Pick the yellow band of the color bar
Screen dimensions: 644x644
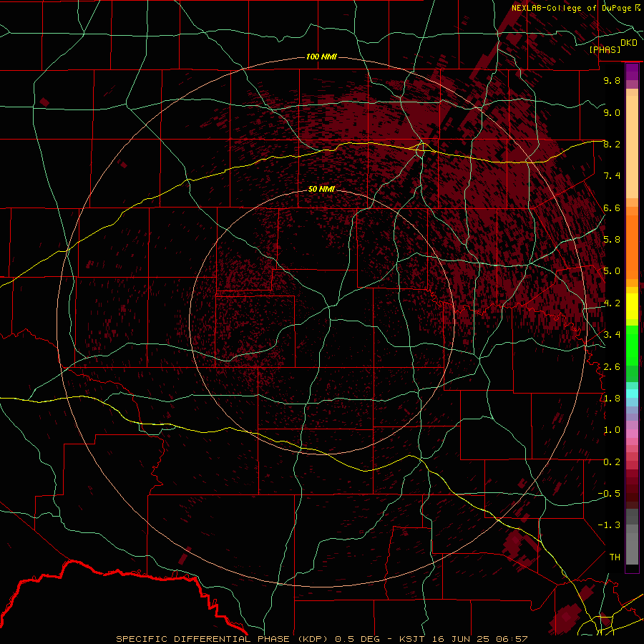tap(632, 306)
